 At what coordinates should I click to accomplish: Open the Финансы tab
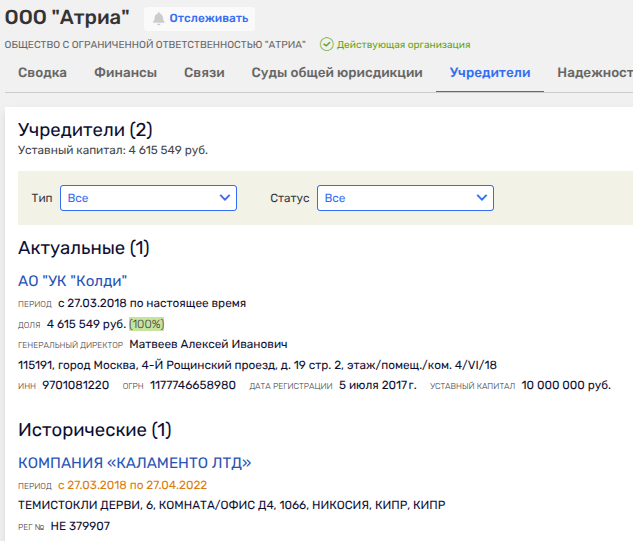pyautogui.click(x=125, y=73)
